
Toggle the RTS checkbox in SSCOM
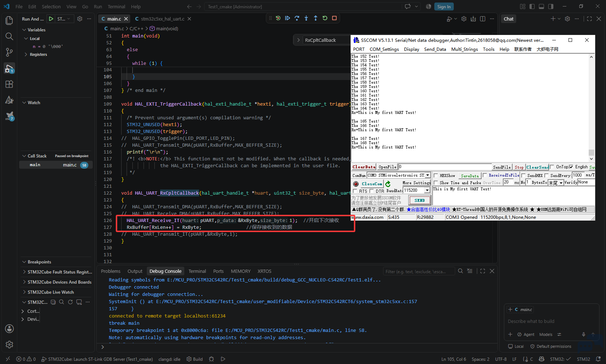pyautogui.click(x=355, y=191)
